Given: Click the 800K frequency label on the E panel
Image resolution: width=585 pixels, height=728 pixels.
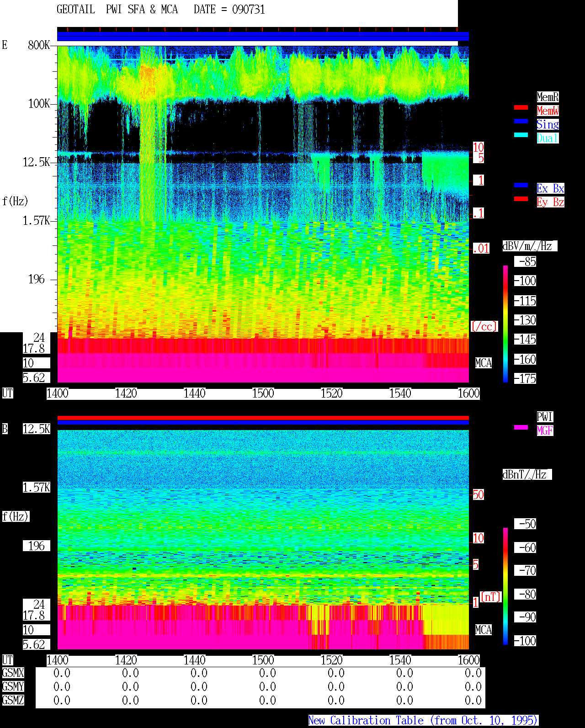Looking at the screenshot, I should [39, 45].
